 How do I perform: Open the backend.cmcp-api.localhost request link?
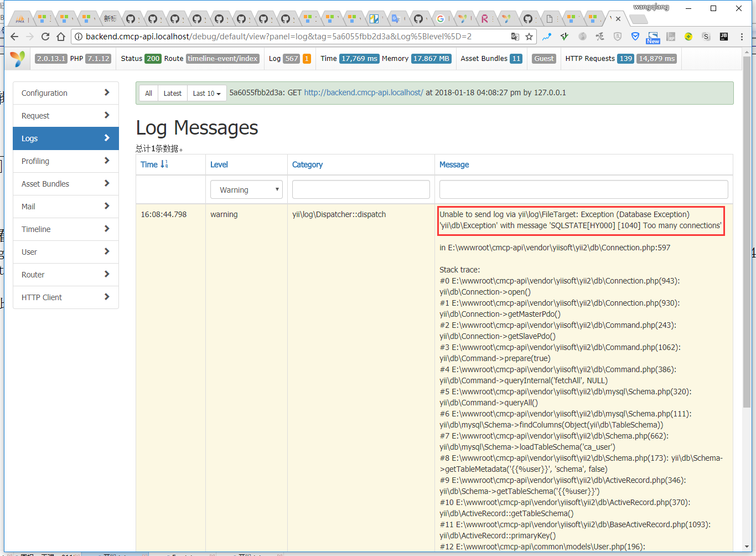point(363,92)
